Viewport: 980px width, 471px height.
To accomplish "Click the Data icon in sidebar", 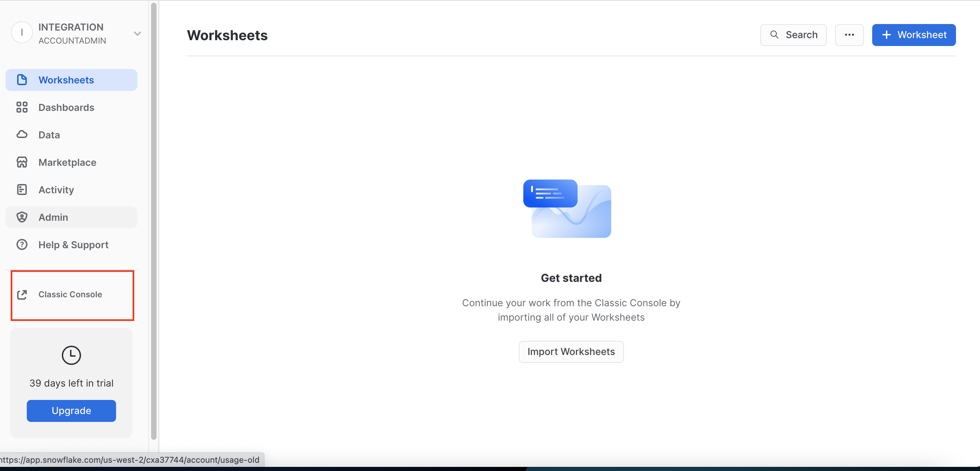I will tap(22, 134).
